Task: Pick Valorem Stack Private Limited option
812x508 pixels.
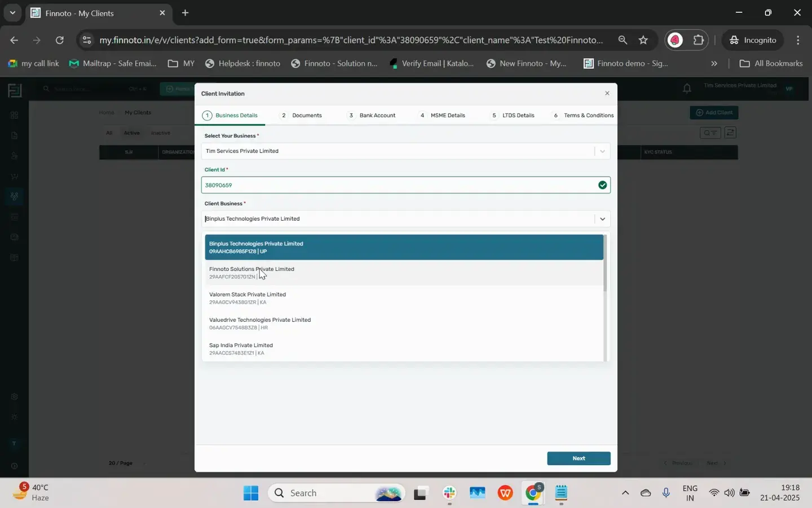Action: (404, 298)
